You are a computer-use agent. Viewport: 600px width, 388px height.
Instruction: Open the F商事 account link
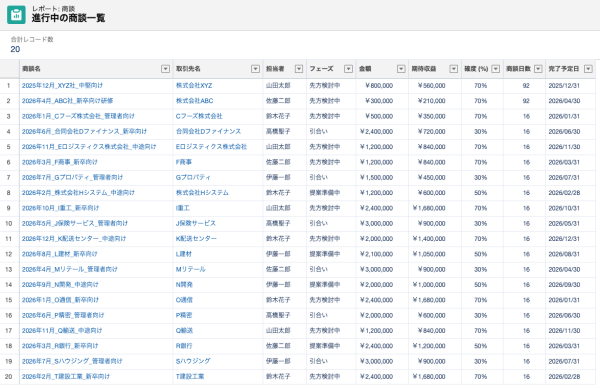click(184, 162)
